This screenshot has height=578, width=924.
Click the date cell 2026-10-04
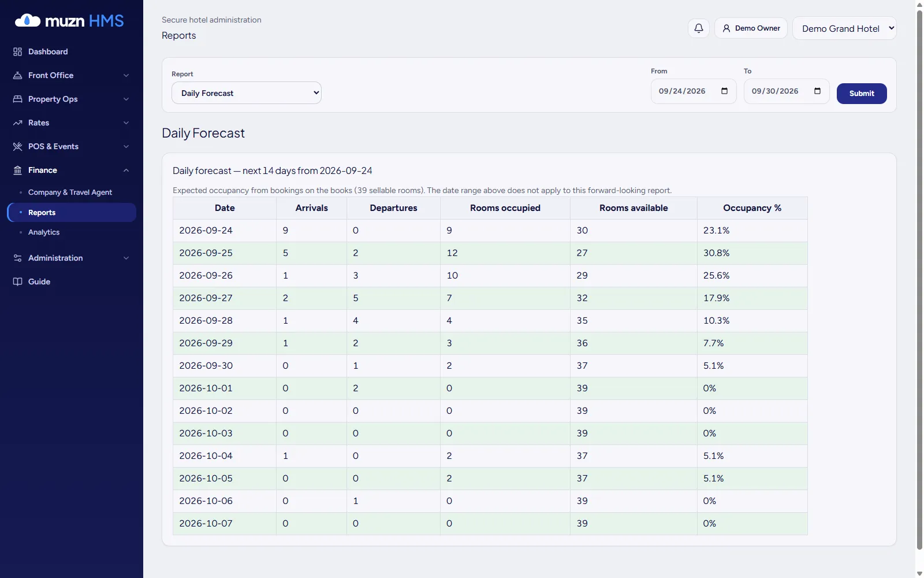click(x=225, y=456)
